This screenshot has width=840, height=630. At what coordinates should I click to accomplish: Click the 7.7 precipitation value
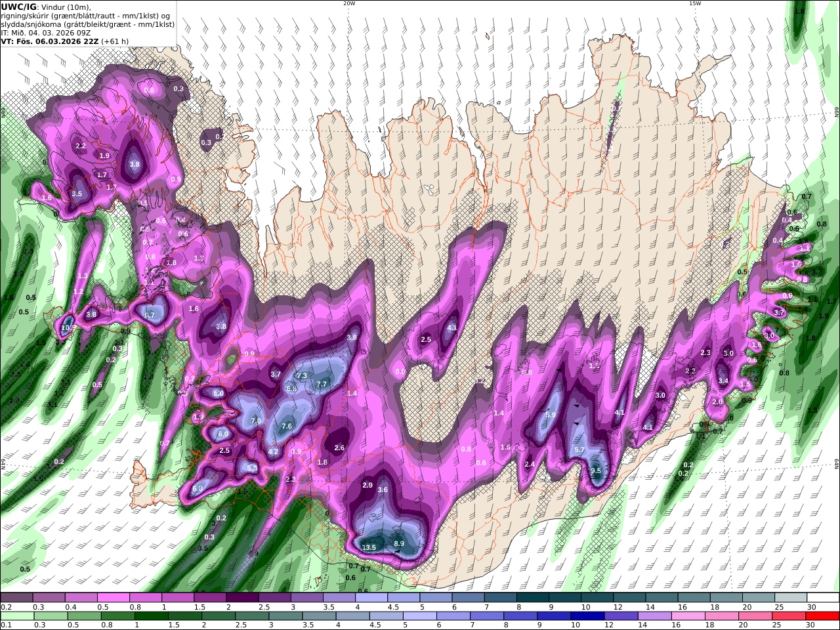(x=322, y=384)
